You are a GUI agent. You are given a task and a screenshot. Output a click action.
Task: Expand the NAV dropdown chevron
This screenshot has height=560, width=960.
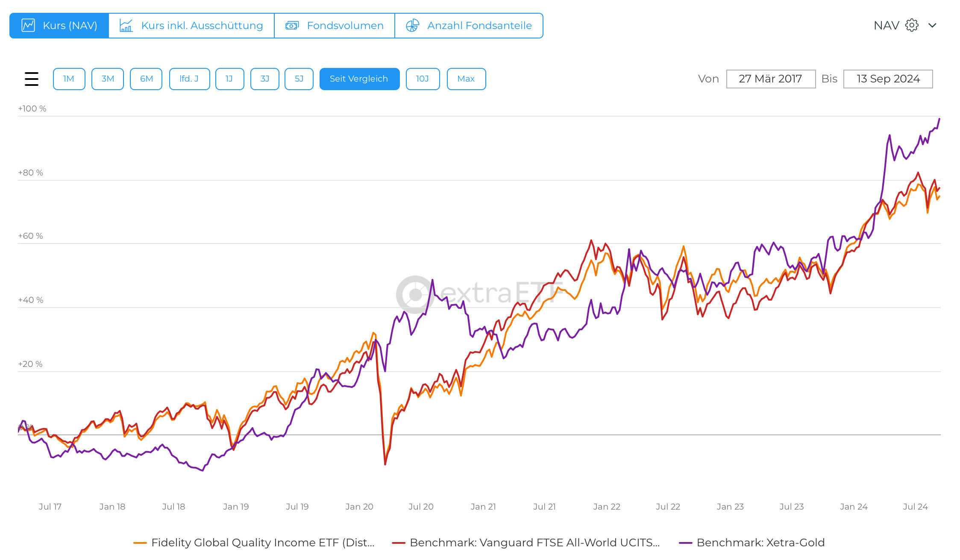[x=932, y=26]
